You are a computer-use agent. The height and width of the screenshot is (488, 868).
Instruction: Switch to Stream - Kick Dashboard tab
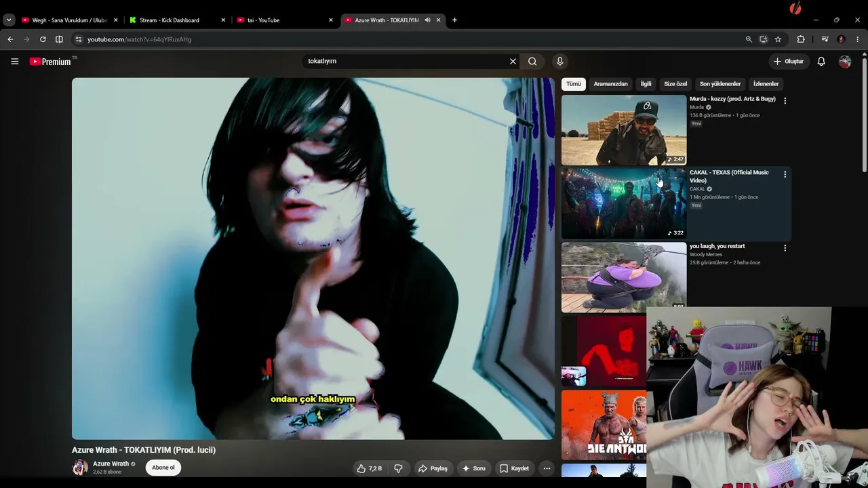pos(178,20)
